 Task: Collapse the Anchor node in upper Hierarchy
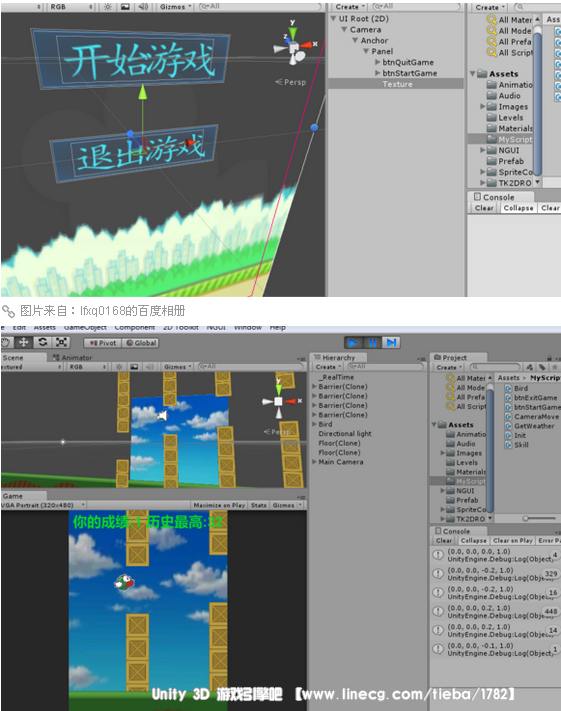click(355, 40)
